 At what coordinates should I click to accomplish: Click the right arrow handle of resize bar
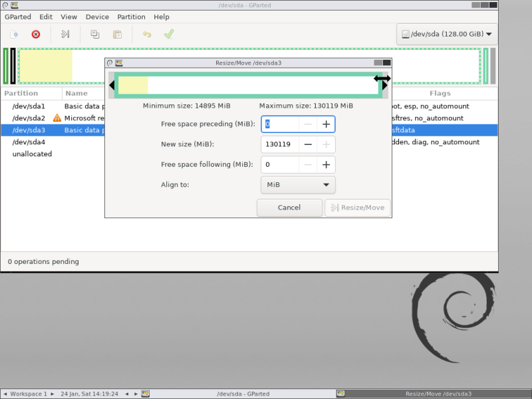point(385,85)
